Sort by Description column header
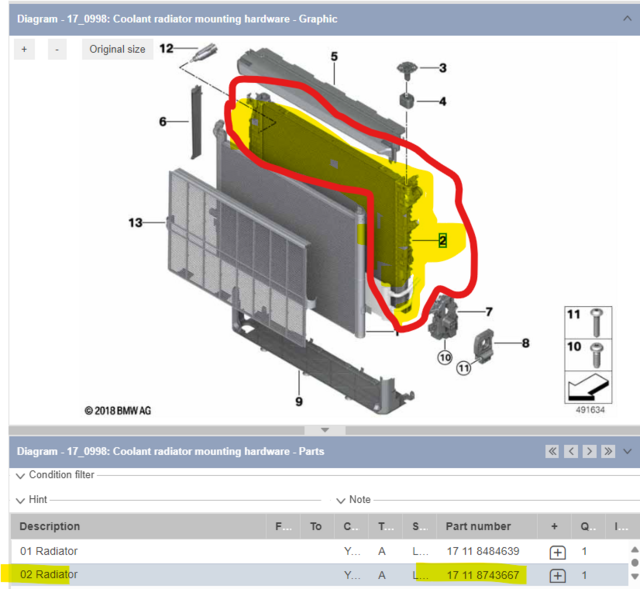Image resolution: width=640 pixels, height=589 pixels. [x=50, y=526]
